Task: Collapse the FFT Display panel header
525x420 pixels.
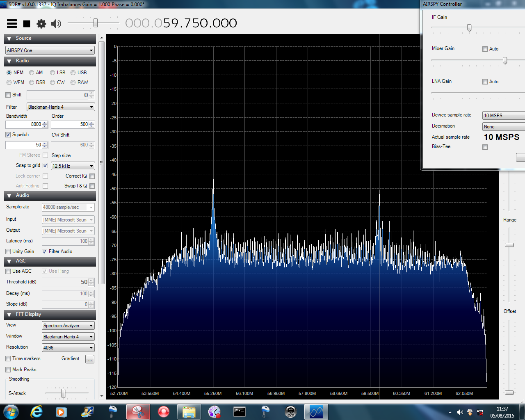Action: [50, 315]
